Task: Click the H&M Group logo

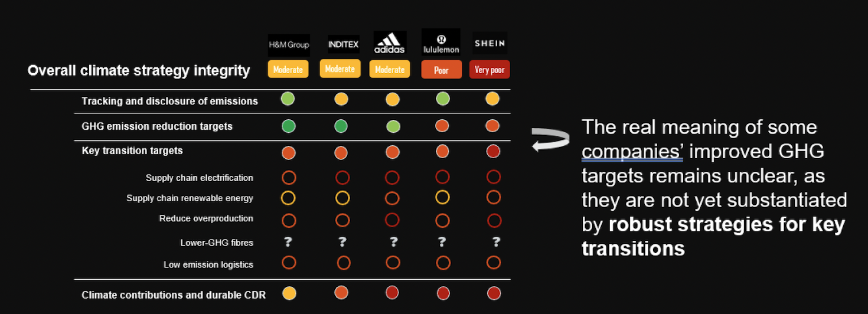Action: [x=289, y=44]
